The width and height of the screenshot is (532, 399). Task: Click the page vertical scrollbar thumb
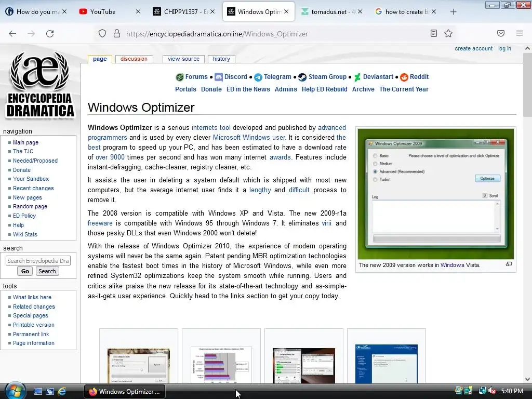click(527, 85)
